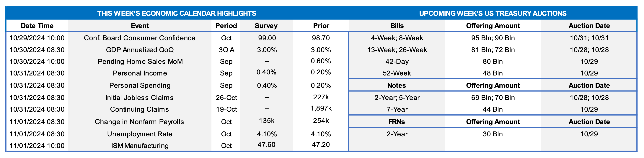Screen dimensions: 644x158
Task: Select the ISM Manufacturing event cell
Action: tap(140, 146)
